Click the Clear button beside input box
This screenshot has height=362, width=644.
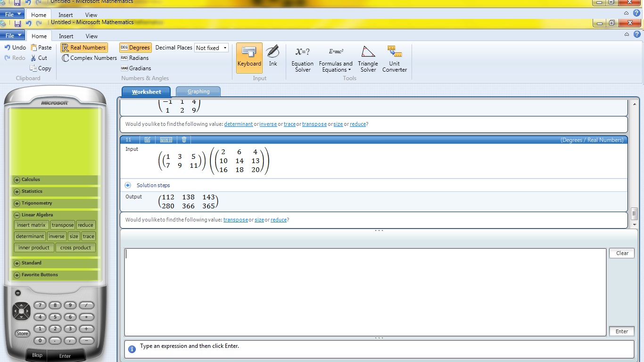(622, 253)
